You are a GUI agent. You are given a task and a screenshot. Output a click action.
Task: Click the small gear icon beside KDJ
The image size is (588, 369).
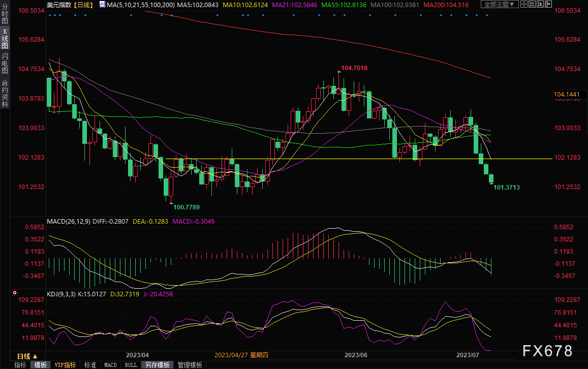[x=14, y=293]
